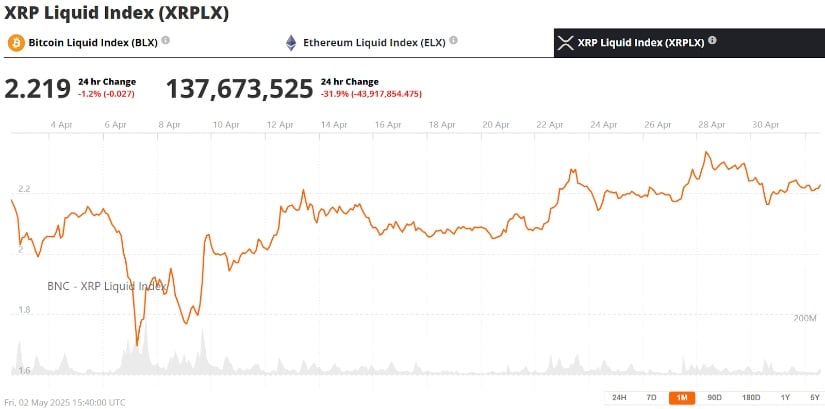
Task: Change chart range to 180D
Action: (x=750, y=397)
